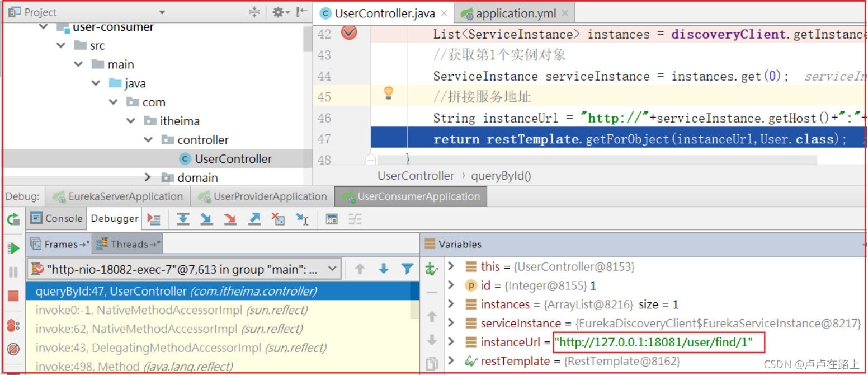The image size is (868, 375).
Task: Select the Threads tab
Action: 128,244
